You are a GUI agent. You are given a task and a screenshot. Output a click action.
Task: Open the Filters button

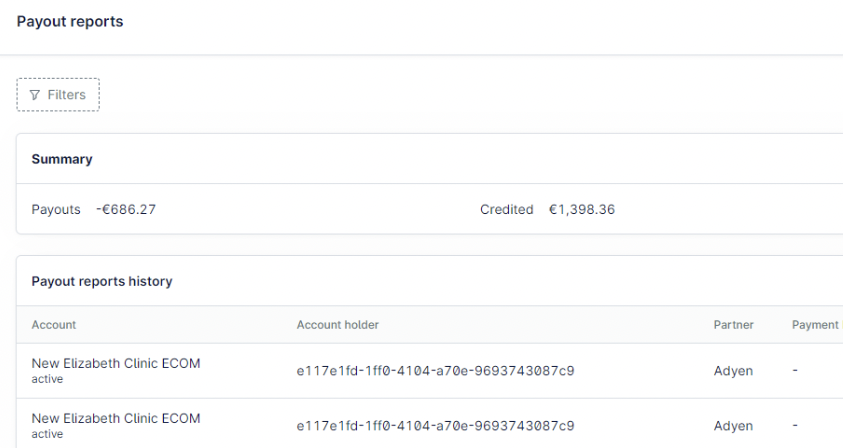tap(58, 95)
